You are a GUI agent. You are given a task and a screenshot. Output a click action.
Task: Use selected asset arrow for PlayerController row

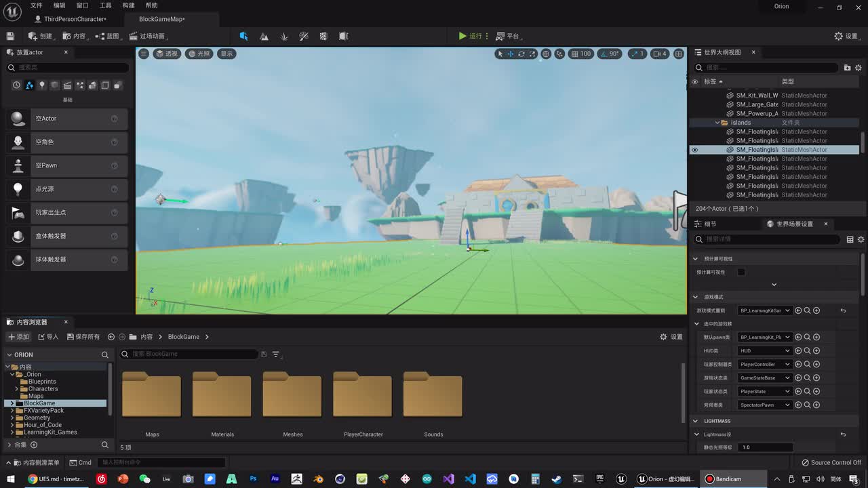(x=798, y=364)
